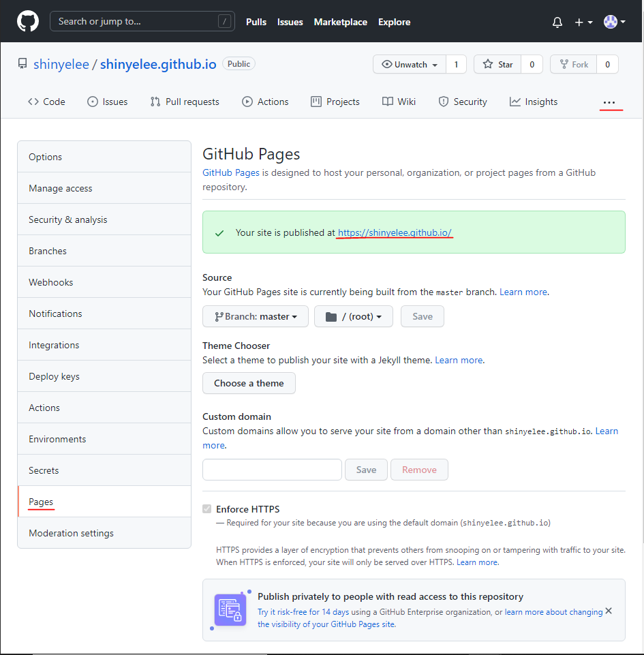
Task: Select Manage access in the sidebar
Action: 104,188
